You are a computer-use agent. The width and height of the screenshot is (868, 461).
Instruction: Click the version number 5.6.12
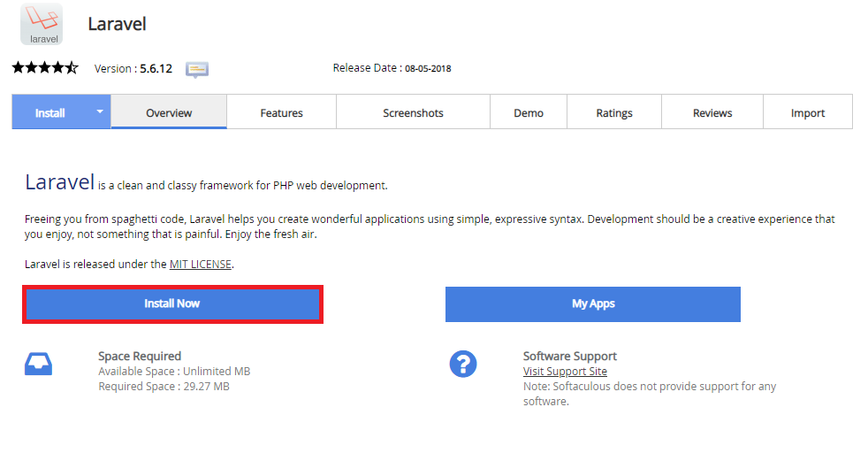pos(156,68)
